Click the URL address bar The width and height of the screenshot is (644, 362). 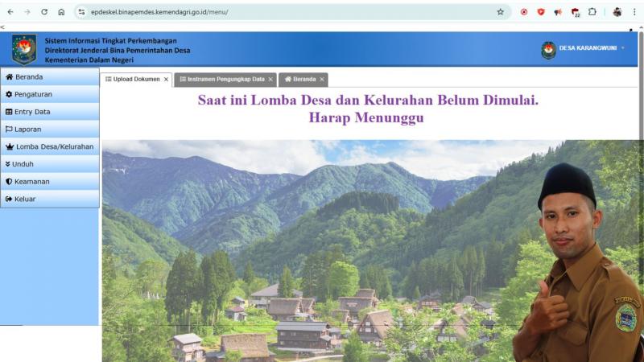(287, 12)
